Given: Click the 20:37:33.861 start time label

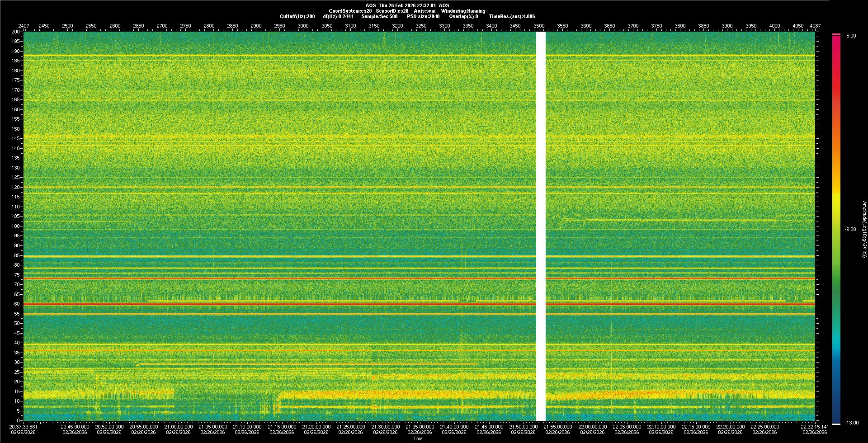Looking at the screenshot, I should pyautogui.click(x=24, y=427).
